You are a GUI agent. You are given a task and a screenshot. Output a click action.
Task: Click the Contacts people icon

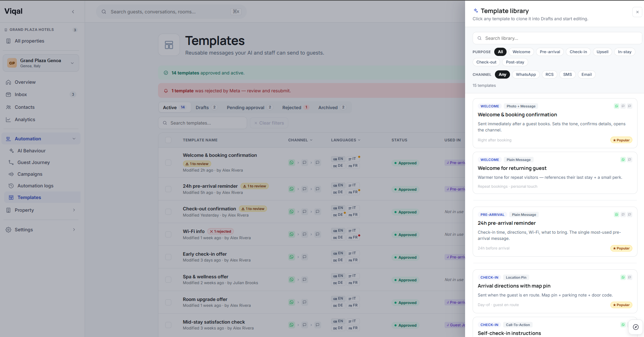(x=9, y=107)
